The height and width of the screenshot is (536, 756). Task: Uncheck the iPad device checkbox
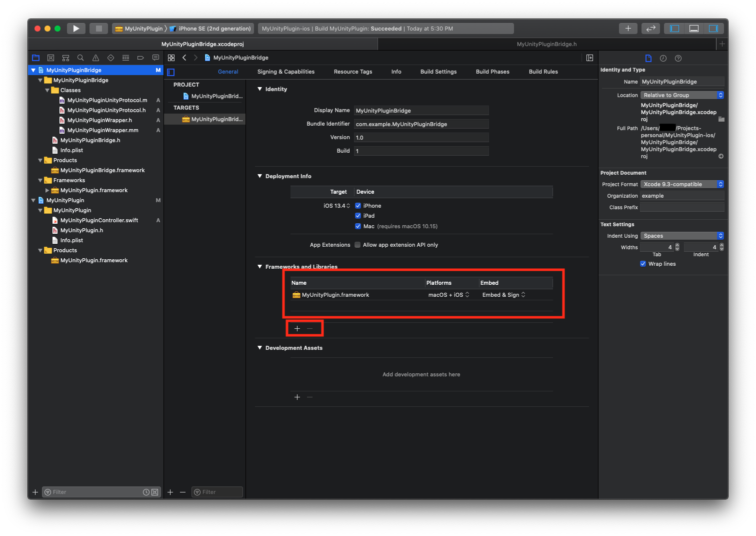point(358,216)
